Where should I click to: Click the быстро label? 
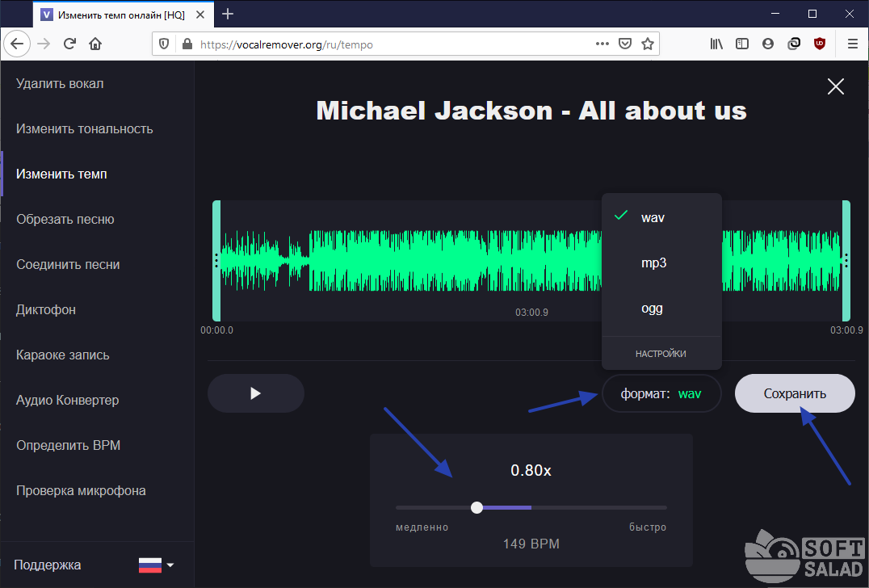tap(648, 527)
